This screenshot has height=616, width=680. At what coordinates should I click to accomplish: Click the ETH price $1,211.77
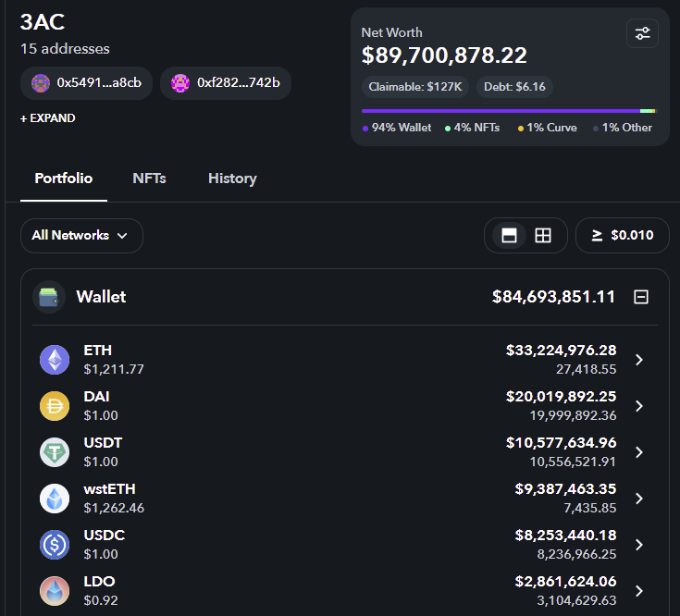click(114, 369)
